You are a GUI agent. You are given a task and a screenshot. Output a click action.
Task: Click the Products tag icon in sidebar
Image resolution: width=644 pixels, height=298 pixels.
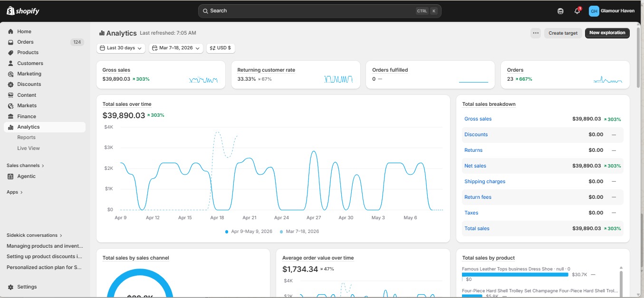click(x=10, y=53)
